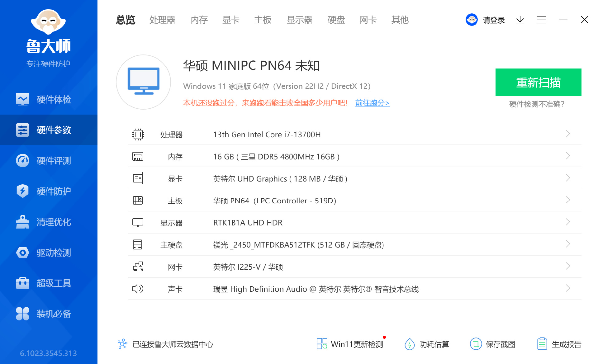Expand the 内存 row details arrow
The image size is (598, 364).
[568, 156]
